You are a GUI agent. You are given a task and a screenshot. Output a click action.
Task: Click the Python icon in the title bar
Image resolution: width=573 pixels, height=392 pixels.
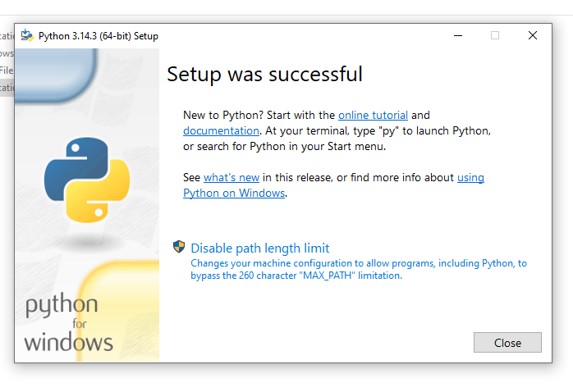(x=27, y=36)
